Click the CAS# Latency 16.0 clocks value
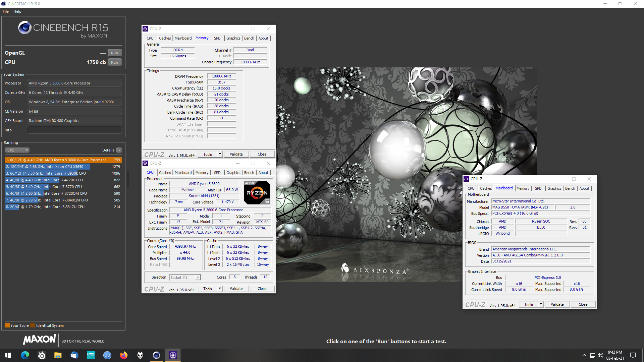Viewport: 644px width, 362px height. [221, 88]
